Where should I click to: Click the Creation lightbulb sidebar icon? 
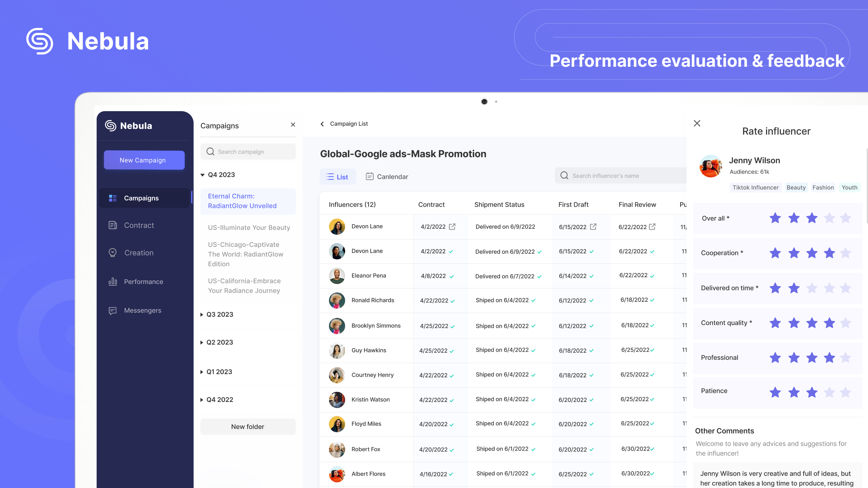(113, 253)
